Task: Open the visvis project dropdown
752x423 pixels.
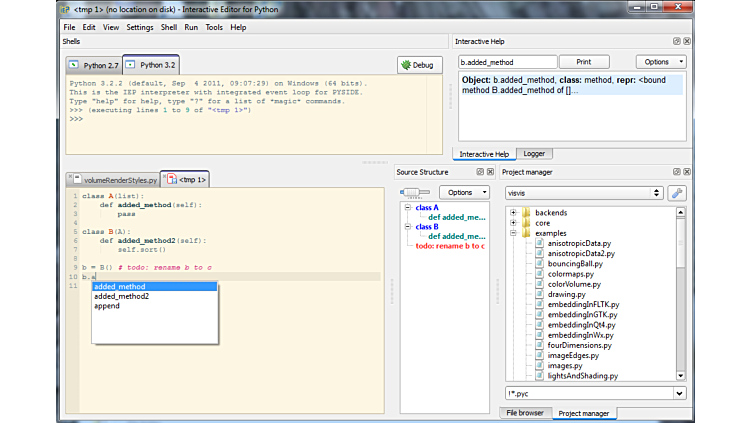Action: tap(584, 192)
